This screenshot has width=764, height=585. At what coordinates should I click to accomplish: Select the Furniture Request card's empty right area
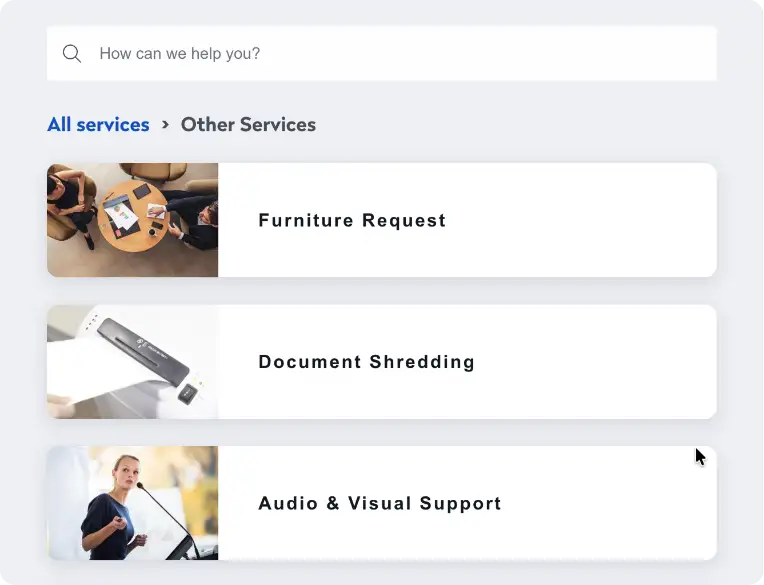point(600,220)
